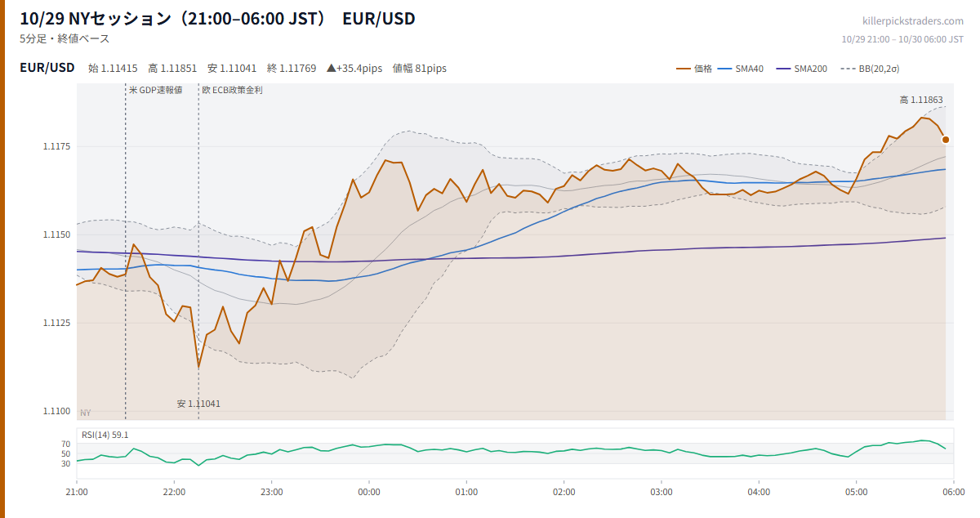Image resolution: width=980 pixels, height=518 pixels.
Task: Click the 1.1125 price axis label
Action: point(57,324)
